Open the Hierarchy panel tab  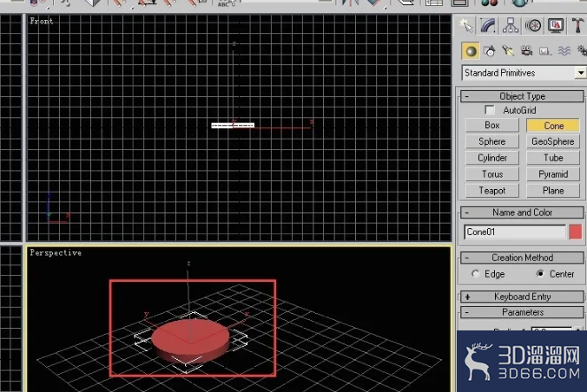[511, 26]
